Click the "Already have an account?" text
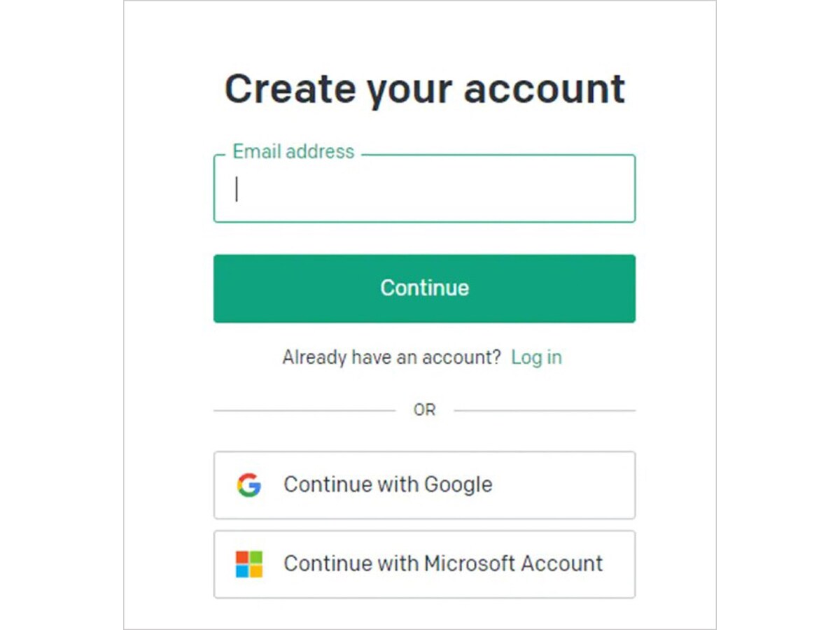This screenshot has width=840, height=630. point(391,358)
